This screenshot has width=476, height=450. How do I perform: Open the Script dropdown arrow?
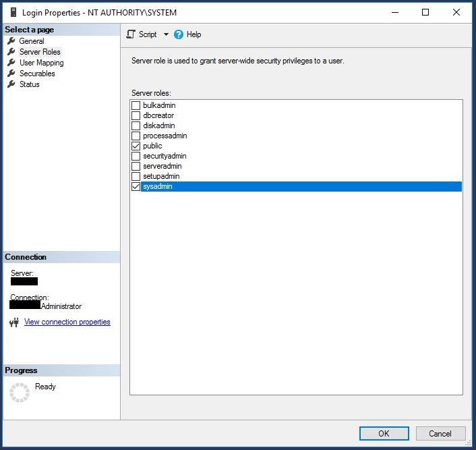(x=166, y=34)
